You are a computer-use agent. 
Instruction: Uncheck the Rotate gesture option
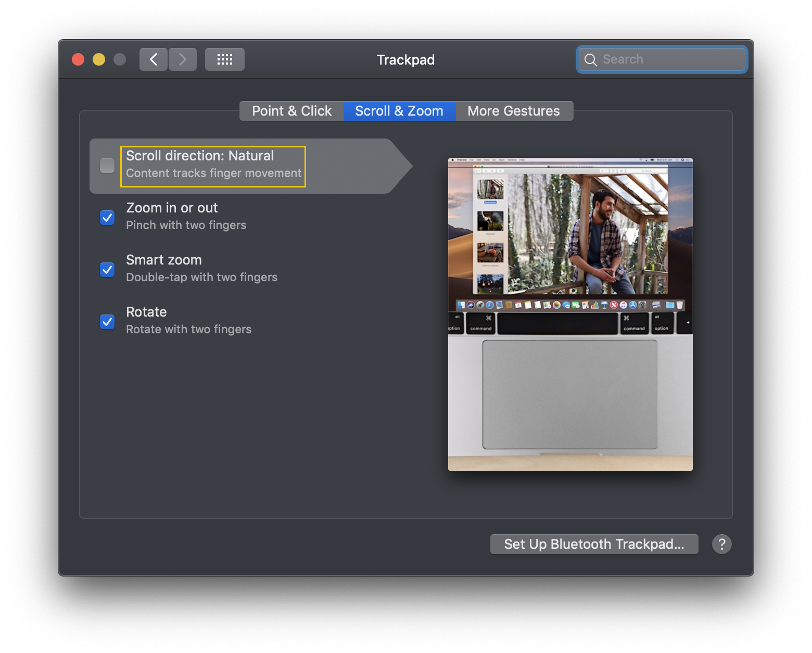pyautogui.click(x=107, y=321)
